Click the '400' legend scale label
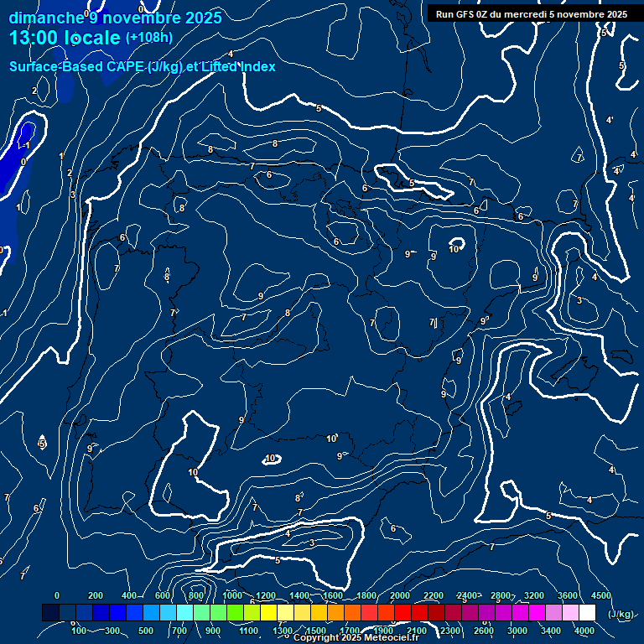 [129, 595]
